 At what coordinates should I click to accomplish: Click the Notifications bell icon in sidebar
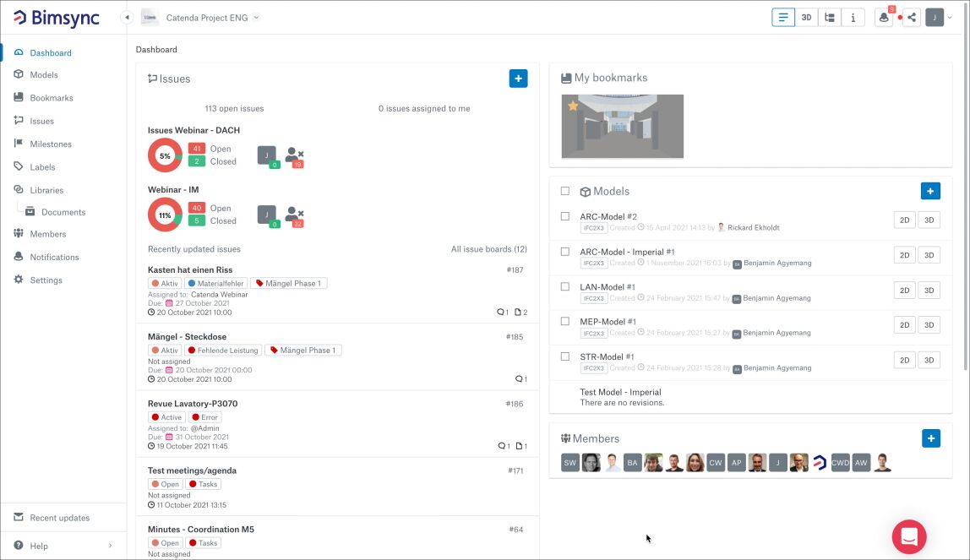(x=19, y=257)
